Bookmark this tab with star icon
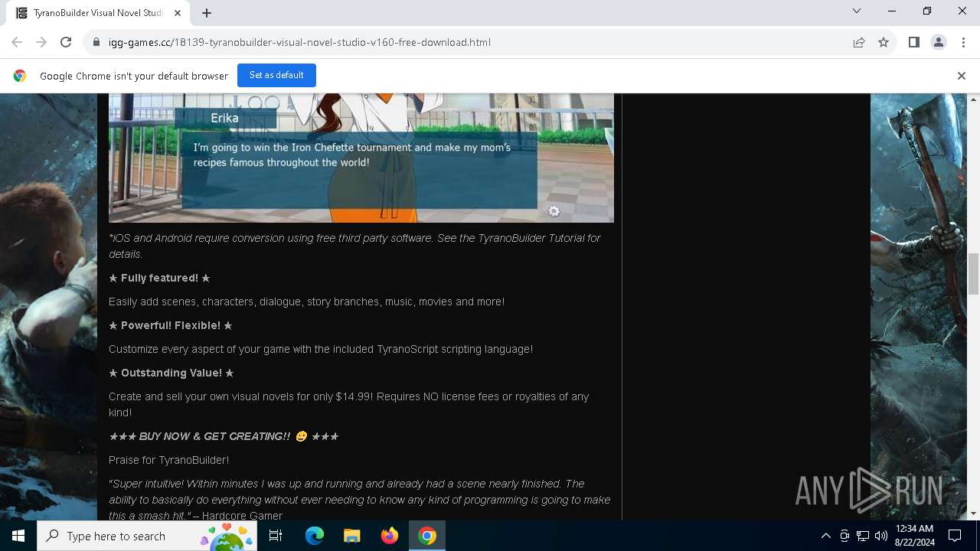This screenshot has width=980, height=551. click(x=884, y=42)
